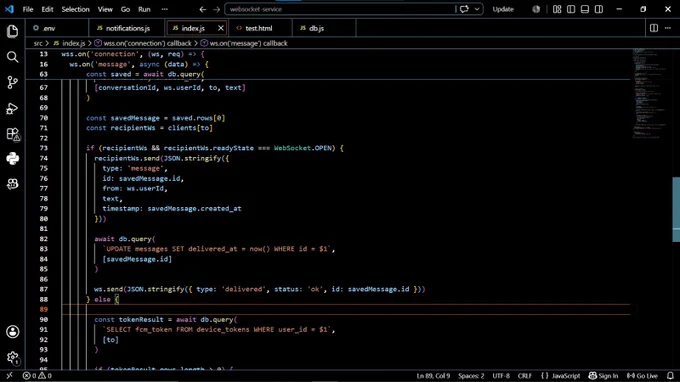Change Spaces: 2 indentation setting
The image size is (680, 382).
coord(471,376)
